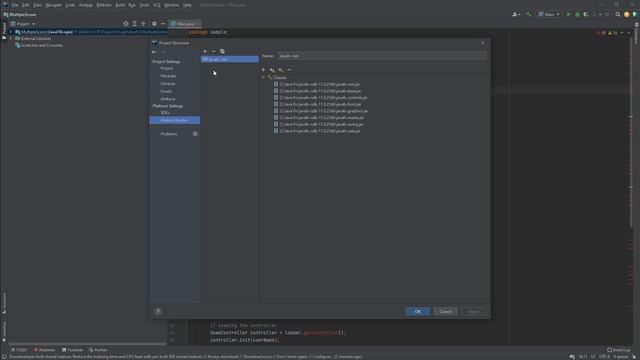Open the Build menu

click(x=120, y=5)
